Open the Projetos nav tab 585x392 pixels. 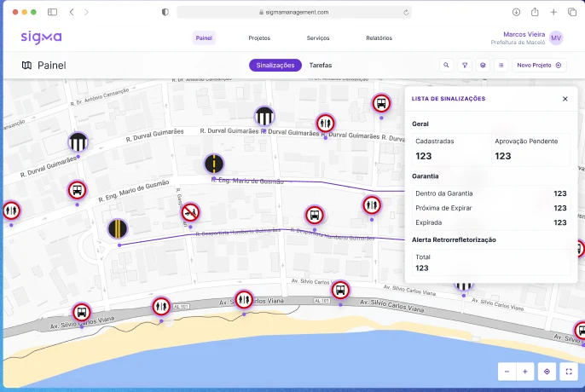pyautogui.click(x=259, y=38)
